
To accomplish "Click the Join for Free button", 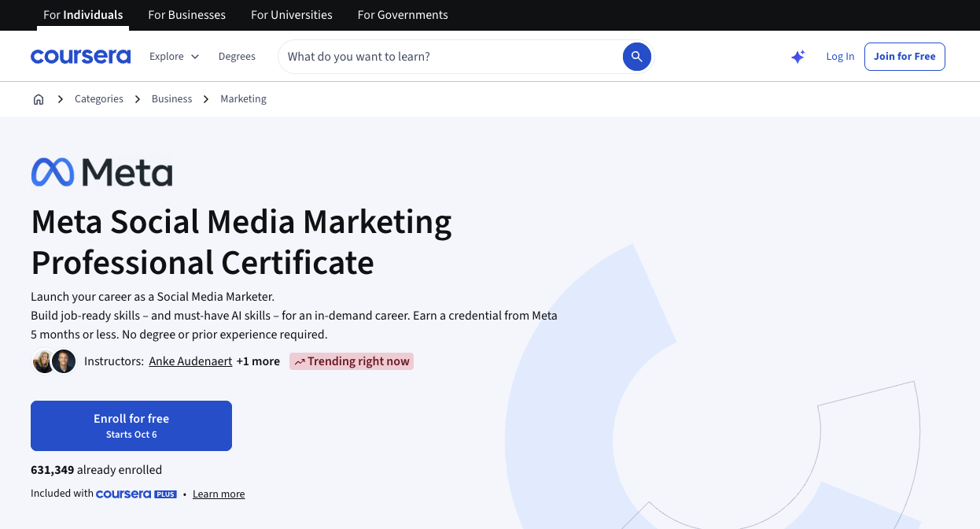I will tap(904, 57).
